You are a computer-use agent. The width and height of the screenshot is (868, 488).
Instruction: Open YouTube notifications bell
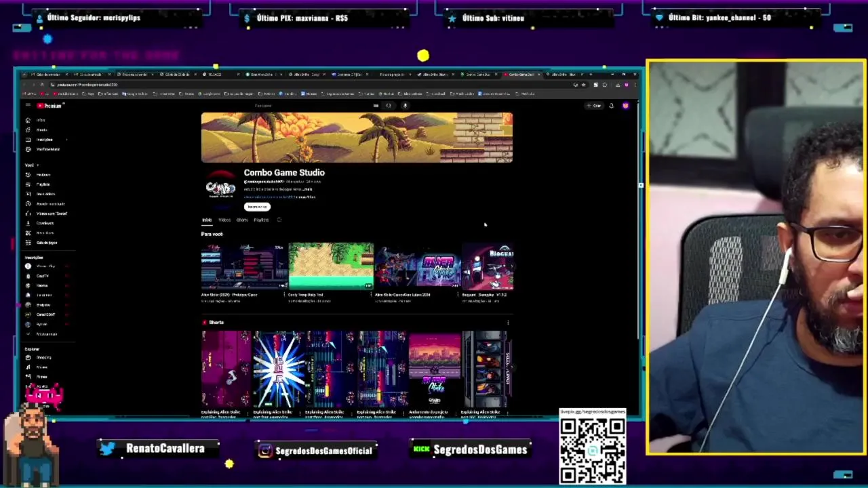point(611,106)
